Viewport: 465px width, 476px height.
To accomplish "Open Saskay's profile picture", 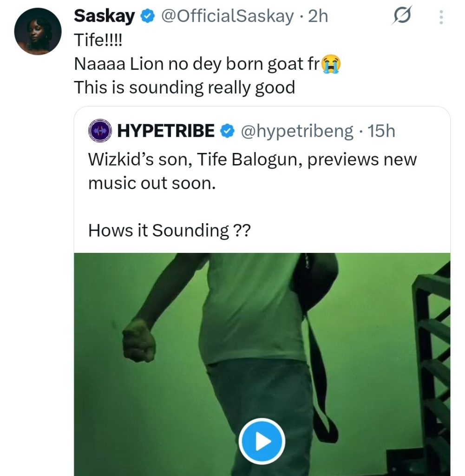I will [x=38, y=32].
